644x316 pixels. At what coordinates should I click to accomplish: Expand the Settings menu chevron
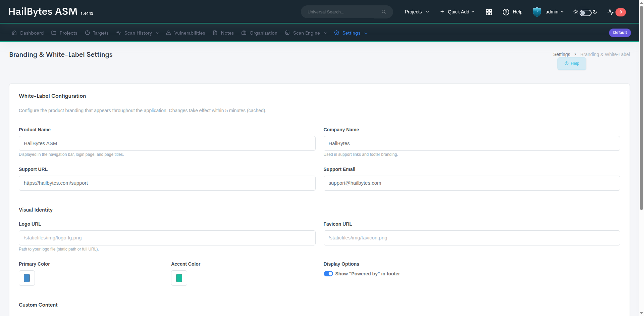(366, 33)
